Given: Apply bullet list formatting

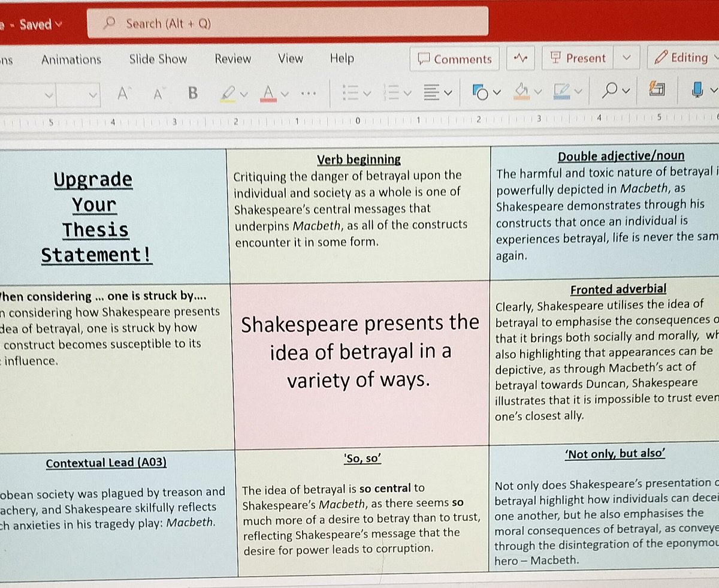Looking at the screenshot, I should (350, 93).
